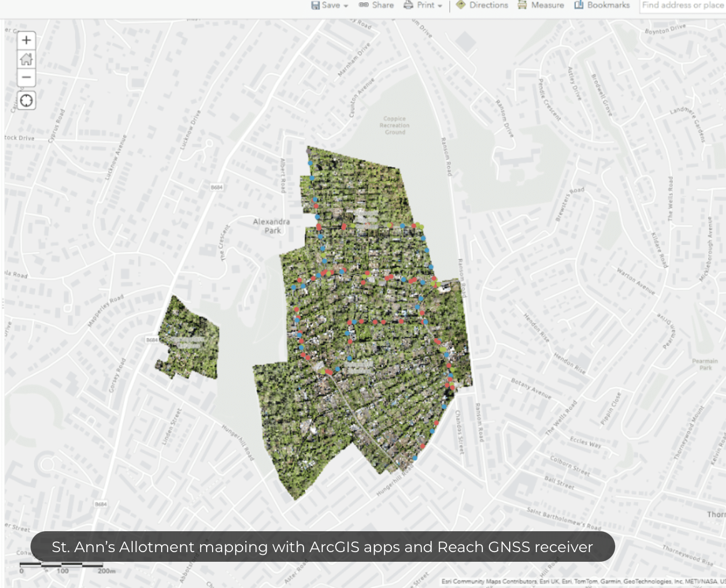
Task: Click the Botany Avenue street label
Action: pyautogui.click(x=531, y=388)
